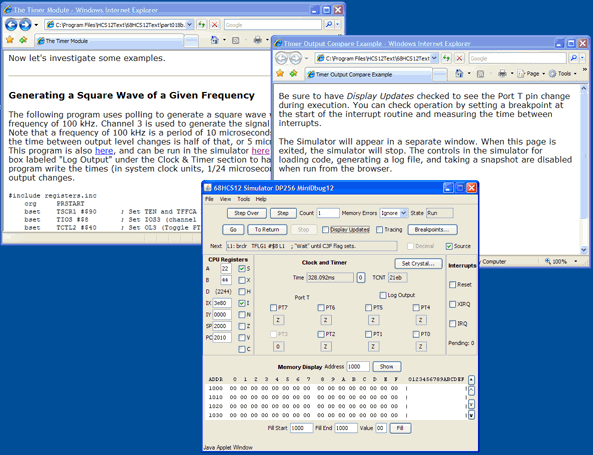Click Java icon in simulator title bar
593x455 pixels.
pos(208,188)
